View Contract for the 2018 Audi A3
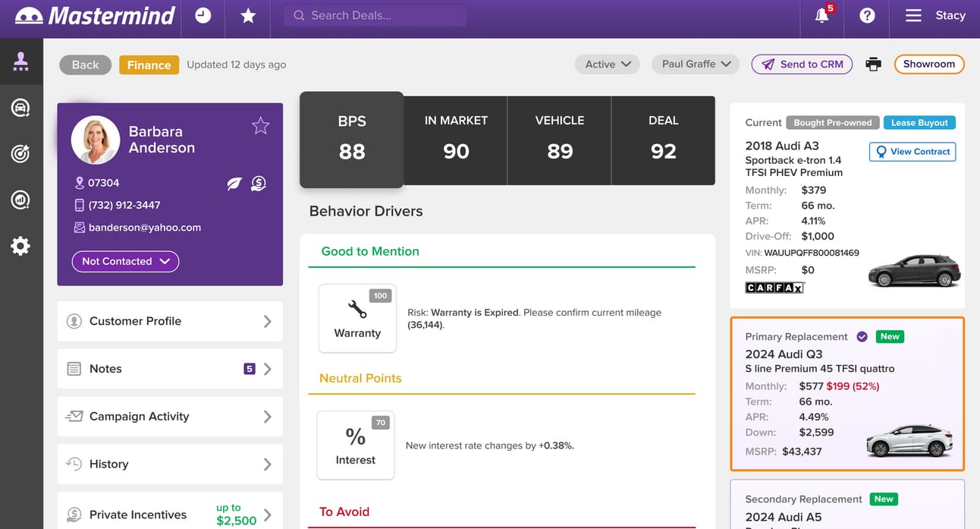Viewport: 980px width, 529px height. click(x=912, y=151)
